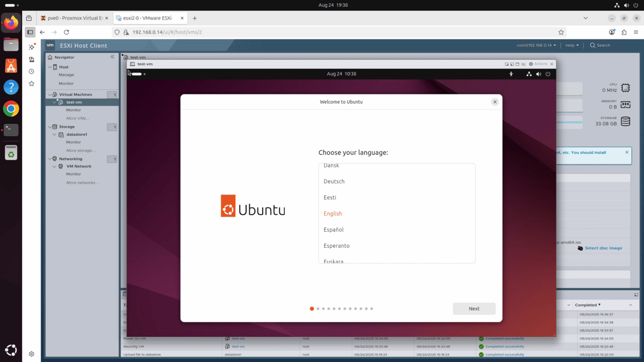Click the browser address bar URL
This screenshot has height=362, width=644.
[167, 32]
